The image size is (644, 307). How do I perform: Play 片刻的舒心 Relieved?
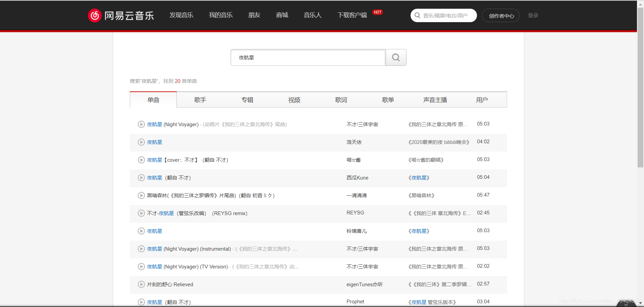coord(141,285)
